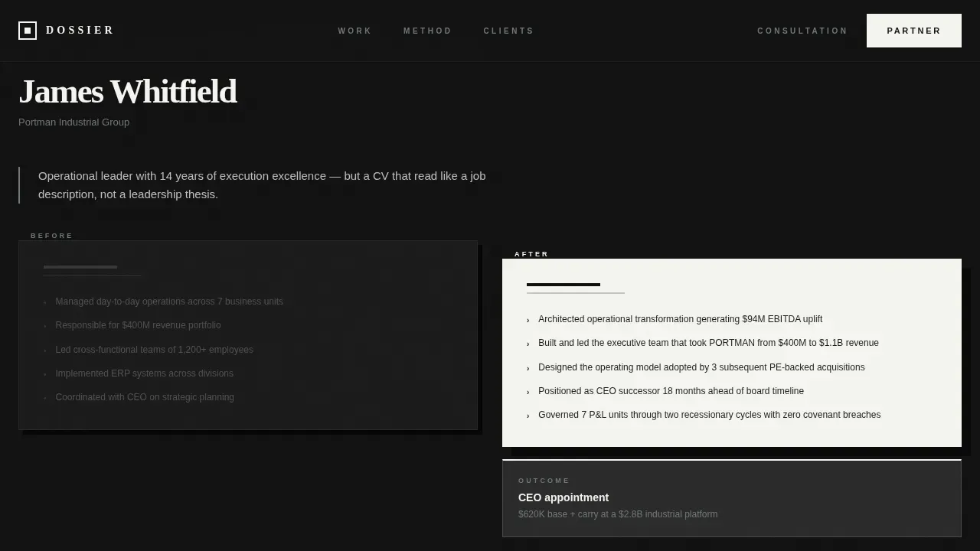Viewport: 980px width, 551px height.
Task: Click 'Implemented ERP systems across divisions'
Action: (x=144, y=373)
